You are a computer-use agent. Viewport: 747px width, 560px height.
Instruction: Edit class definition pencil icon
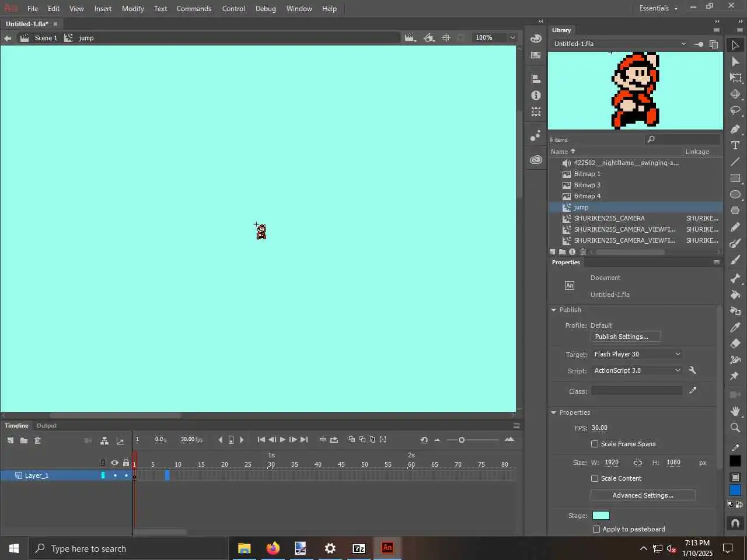point(693,390)
